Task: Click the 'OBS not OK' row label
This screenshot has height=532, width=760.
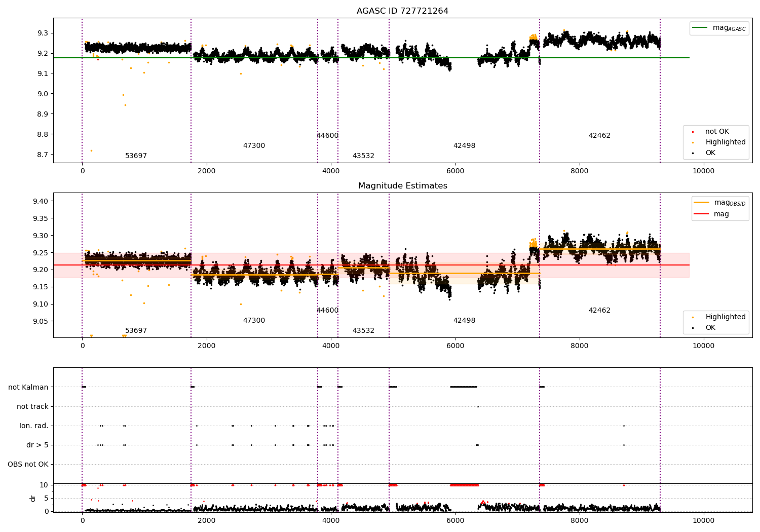Action: [x=28, y=464]
